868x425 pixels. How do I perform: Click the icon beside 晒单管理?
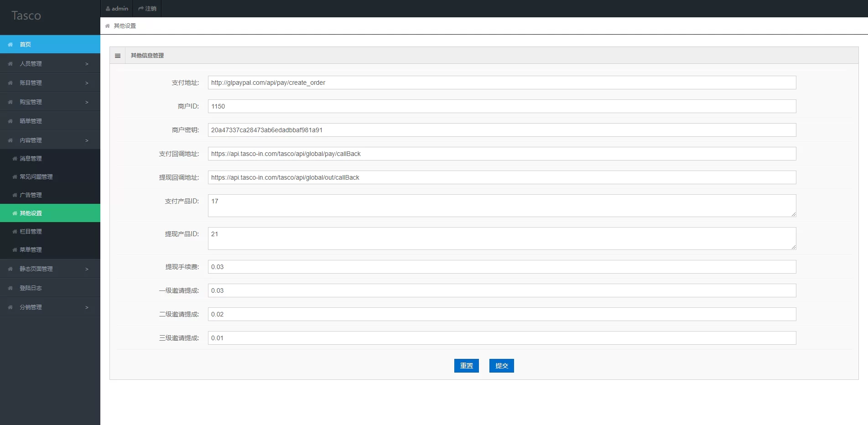coord(10,121)
